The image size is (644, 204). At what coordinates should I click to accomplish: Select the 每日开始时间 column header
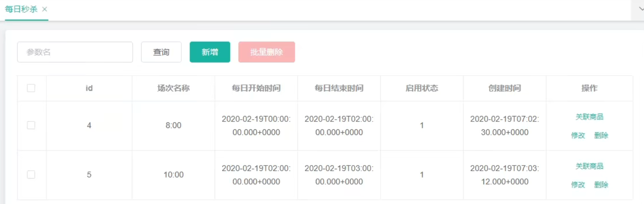click(256, 88)
